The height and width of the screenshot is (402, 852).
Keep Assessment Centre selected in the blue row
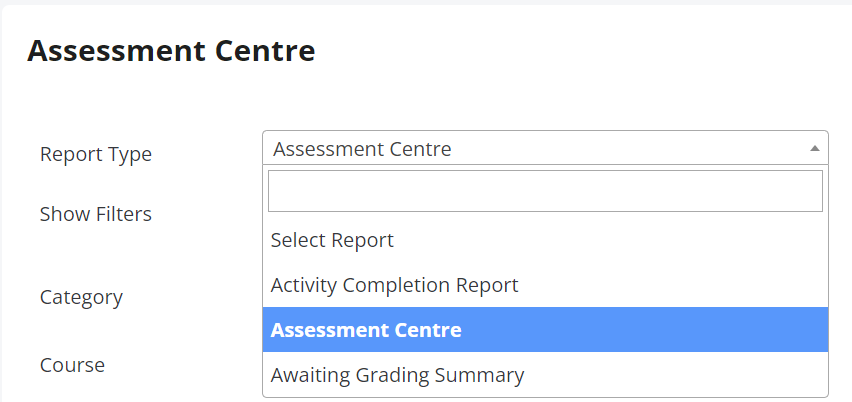545,330
